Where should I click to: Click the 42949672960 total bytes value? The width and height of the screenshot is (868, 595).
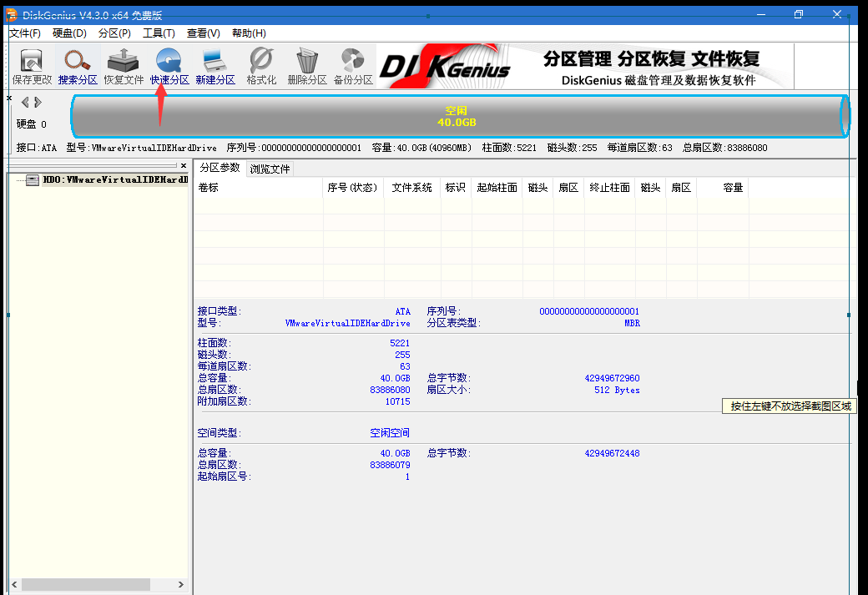click(613, 379)
